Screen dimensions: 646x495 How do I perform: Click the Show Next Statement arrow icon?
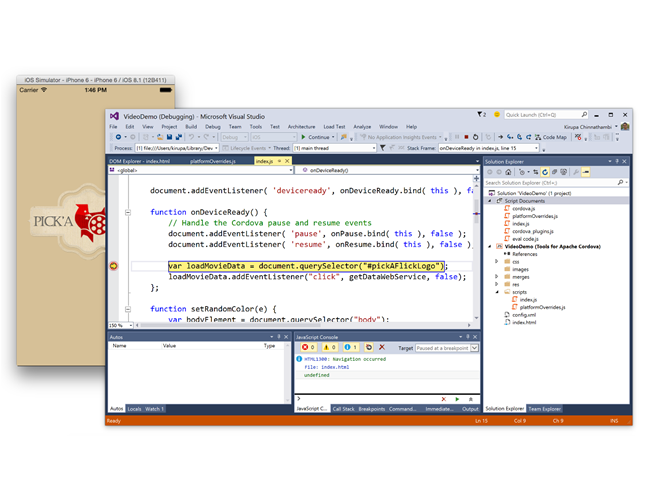[501, 137]
